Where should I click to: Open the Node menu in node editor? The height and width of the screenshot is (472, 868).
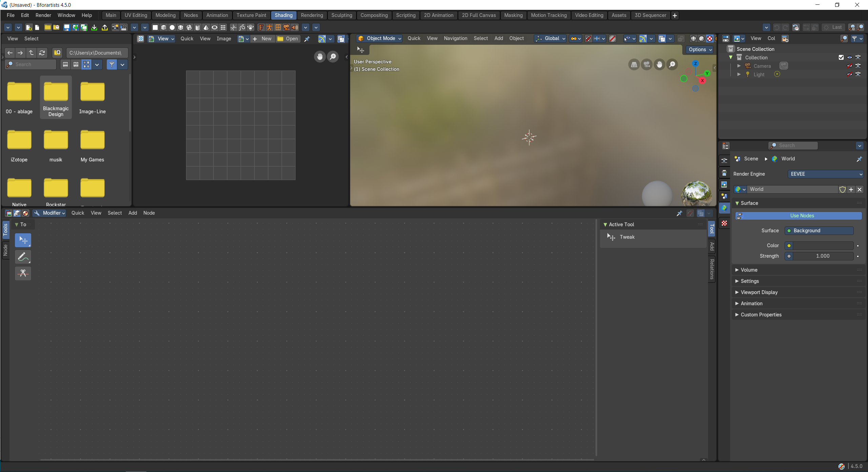tap(149, 213)
